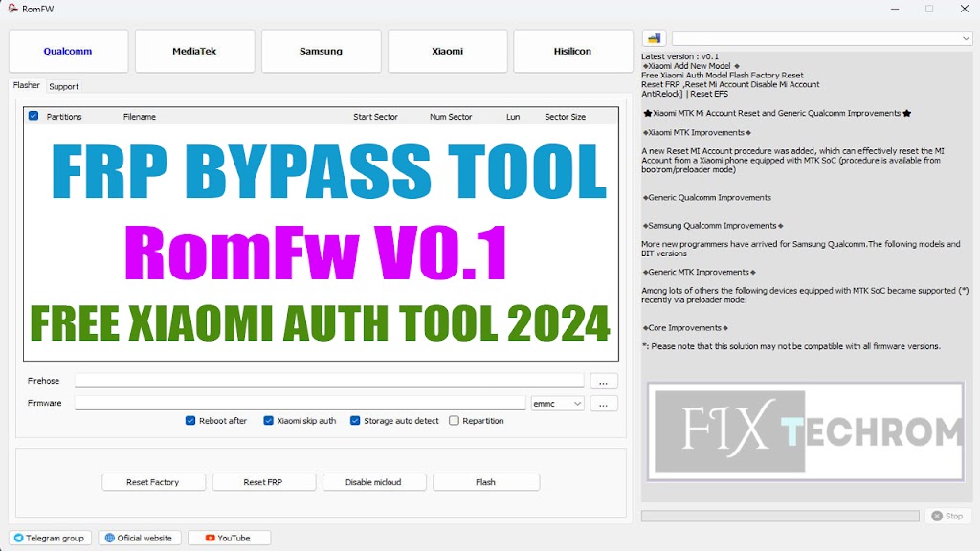This screenshot has width=980, height=551.
Task: Click the Num Sector column header
Action: coord(451,117)
